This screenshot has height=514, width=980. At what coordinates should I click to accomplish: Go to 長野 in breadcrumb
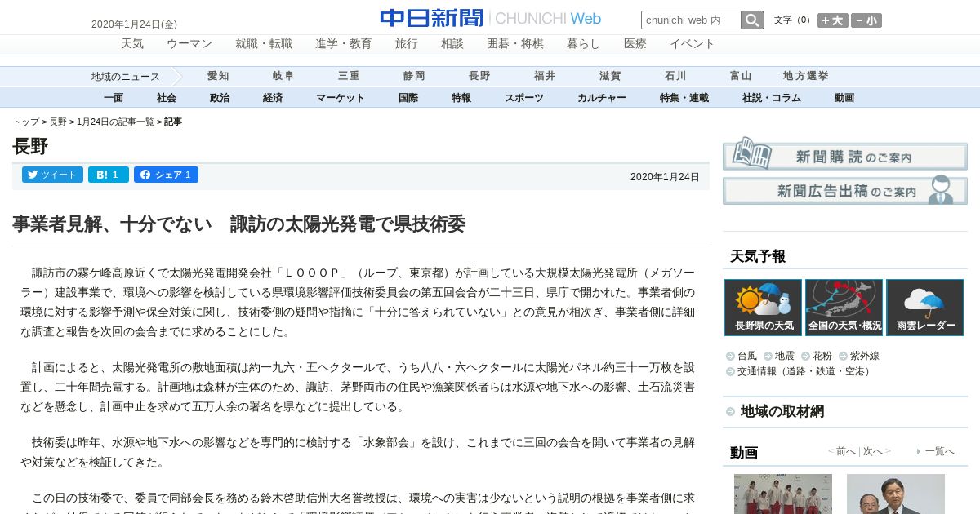coord(58,122)
